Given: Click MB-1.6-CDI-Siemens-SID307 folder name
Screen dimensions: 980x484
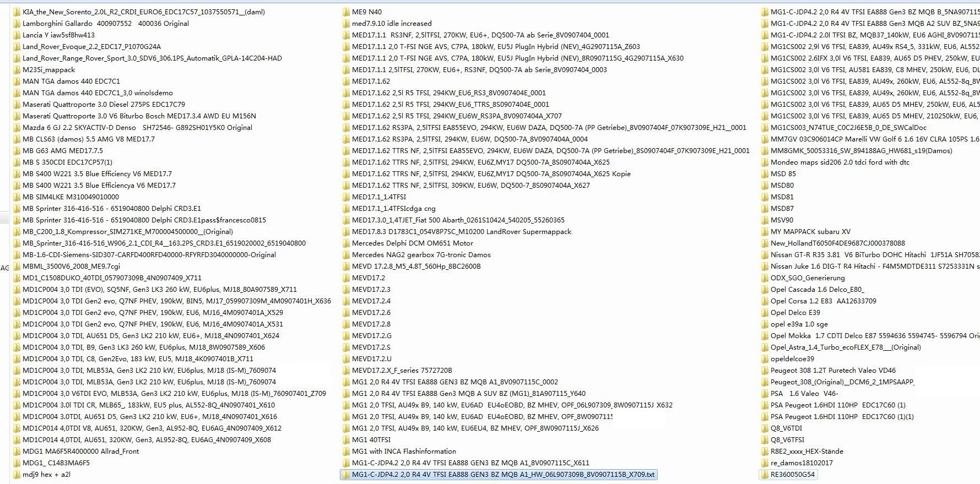Looking at the screenshot, I should [149, 255].
